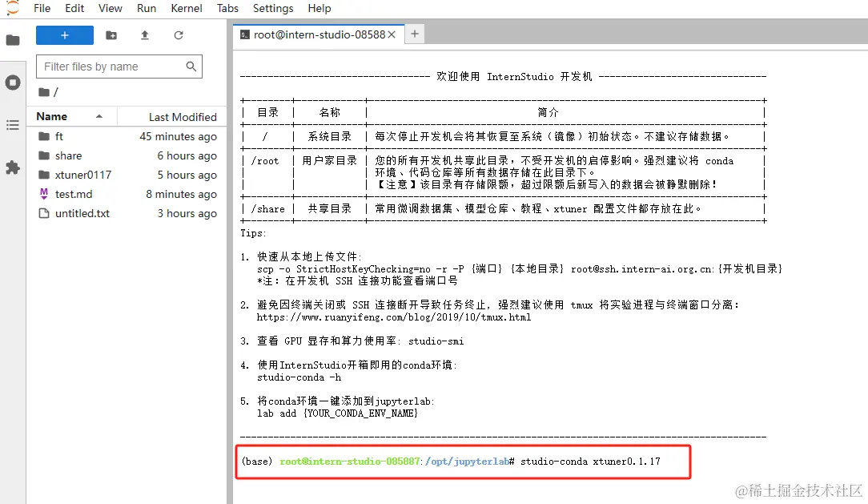Switch to the root@intern-studio terminal tab
Viewport: 868px width, 504px height.
tap(319, 34)
